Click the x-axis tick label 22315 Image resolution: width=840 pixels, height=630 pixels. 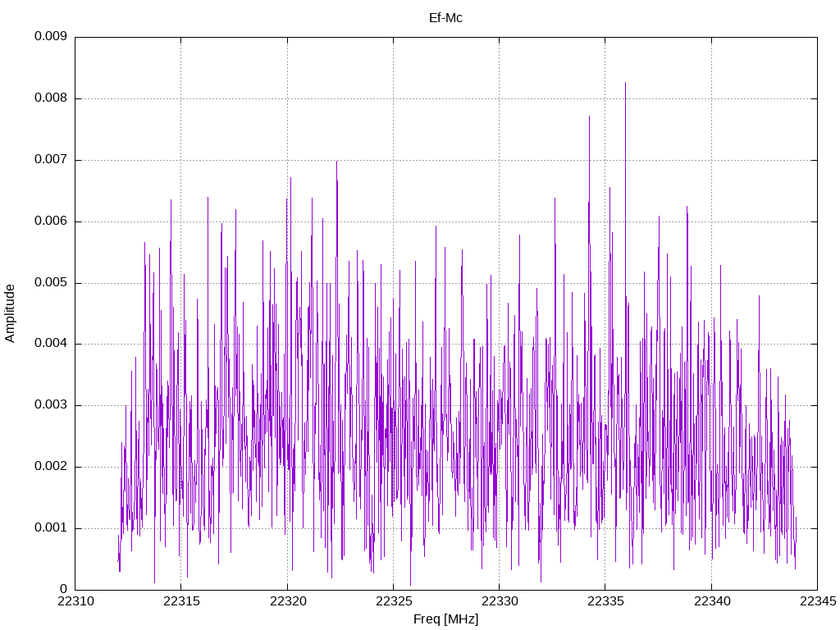click(181, 601)
